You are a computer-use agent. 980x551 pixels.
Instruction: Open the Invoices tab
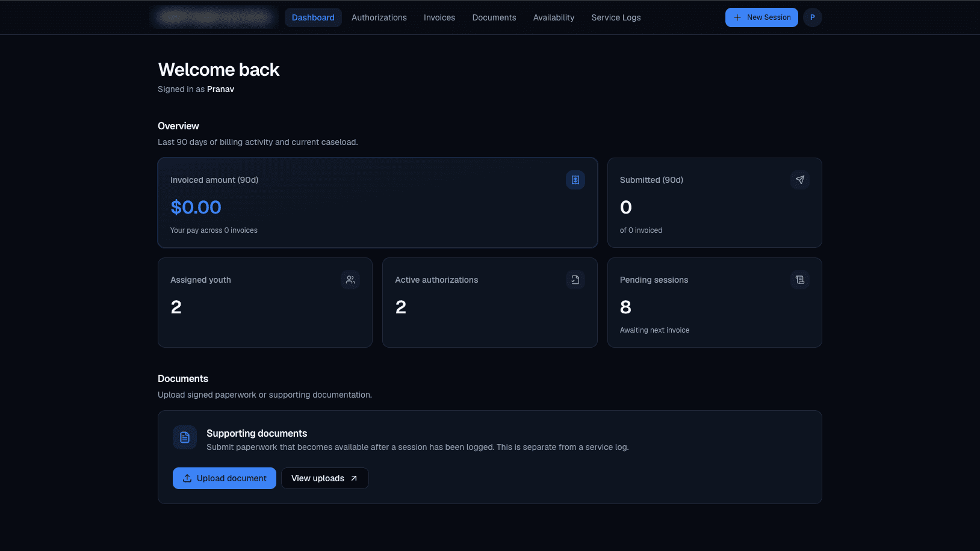(439, 17)
